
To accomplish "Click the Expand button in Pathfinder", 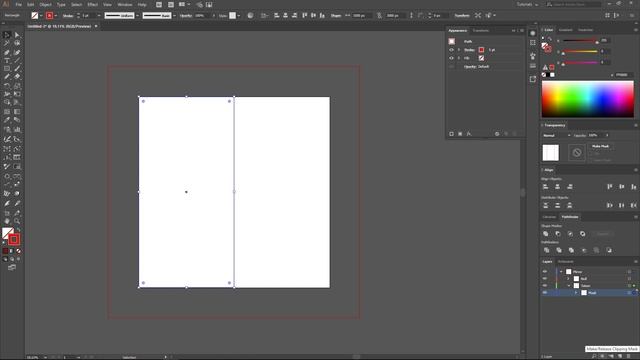I will coord(603,234).
